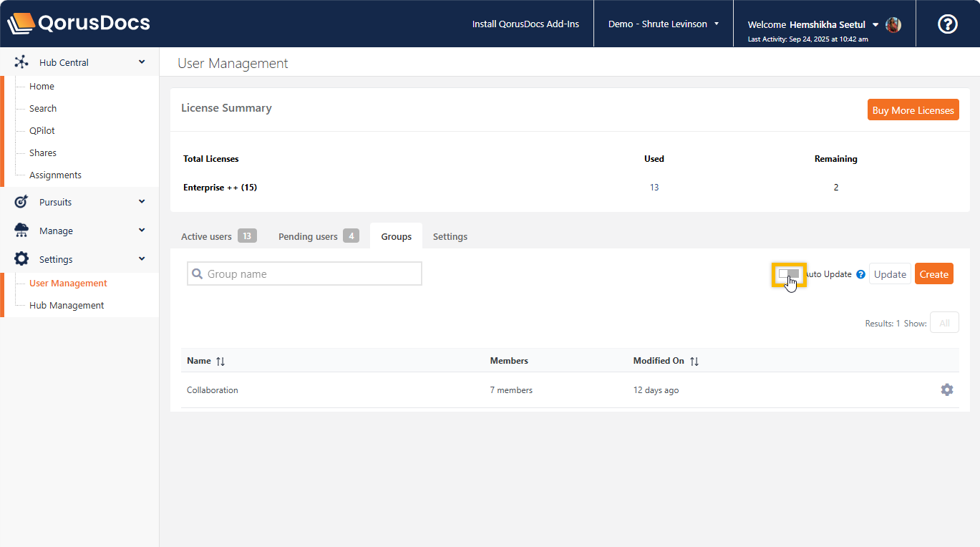Click the Auto Update info icon
The width and height of the screenshot is (980, 547).
pyautogui.click(x=860, y=274)
